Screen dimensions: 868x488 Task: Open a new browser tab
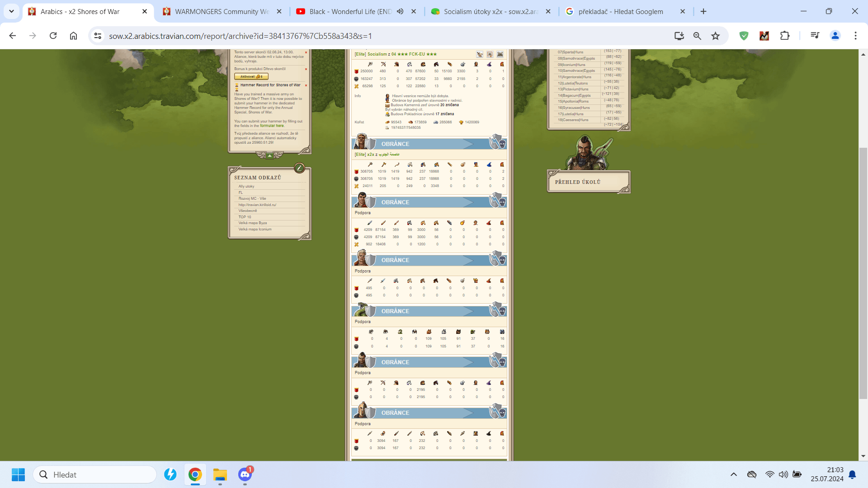(703, 11)
